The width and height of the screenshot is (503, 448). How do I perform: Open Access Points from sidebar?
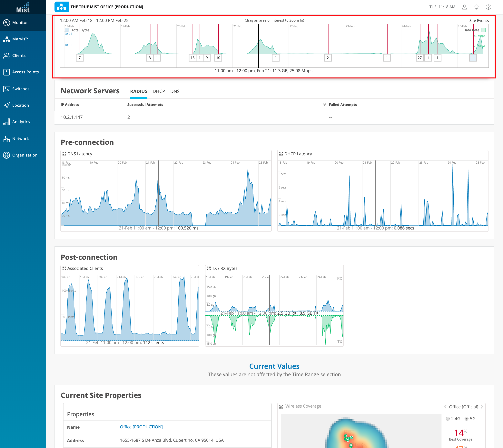7,72
